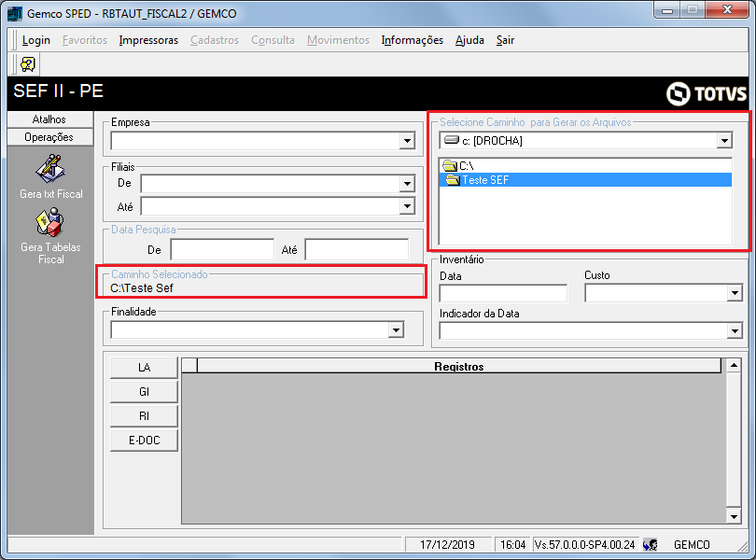Click the E-DOC button
The width and height of the screenshot is (756, 560).
point(144,440)
